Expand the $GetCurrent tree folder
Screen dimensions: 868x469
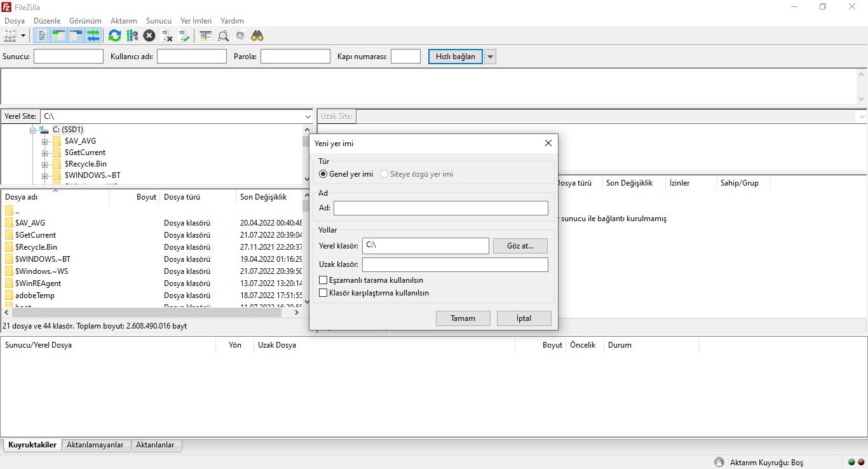pos(45,153)
